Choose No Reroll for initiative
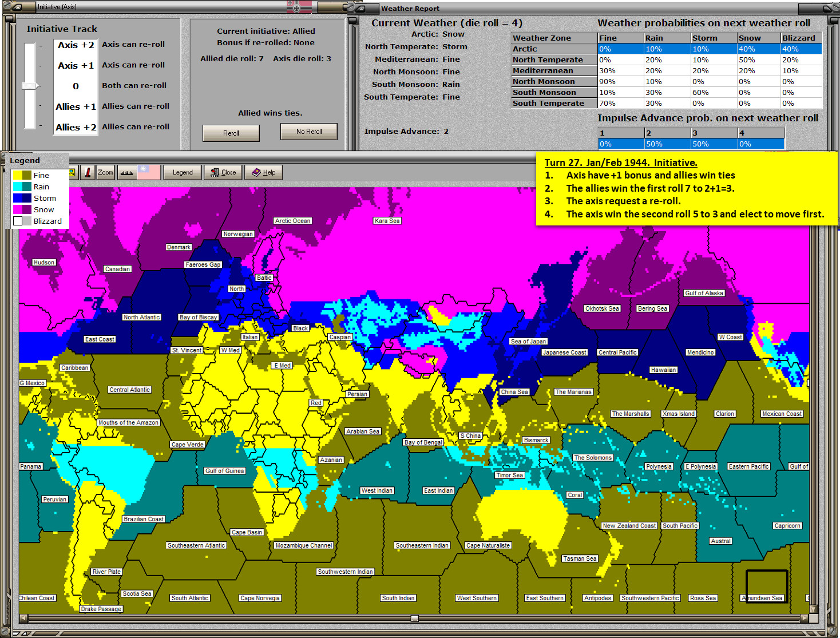 click(309, 132)
